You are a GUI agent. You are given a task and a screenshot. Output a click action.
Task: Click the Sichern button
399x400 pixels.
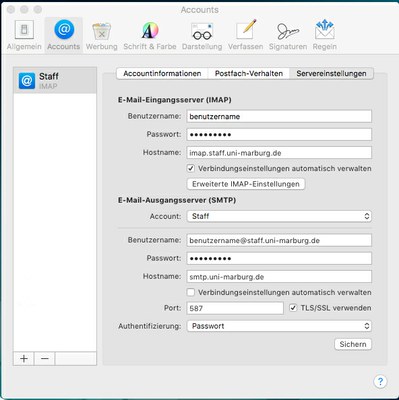pyautogui.click(x=353, y=344)
